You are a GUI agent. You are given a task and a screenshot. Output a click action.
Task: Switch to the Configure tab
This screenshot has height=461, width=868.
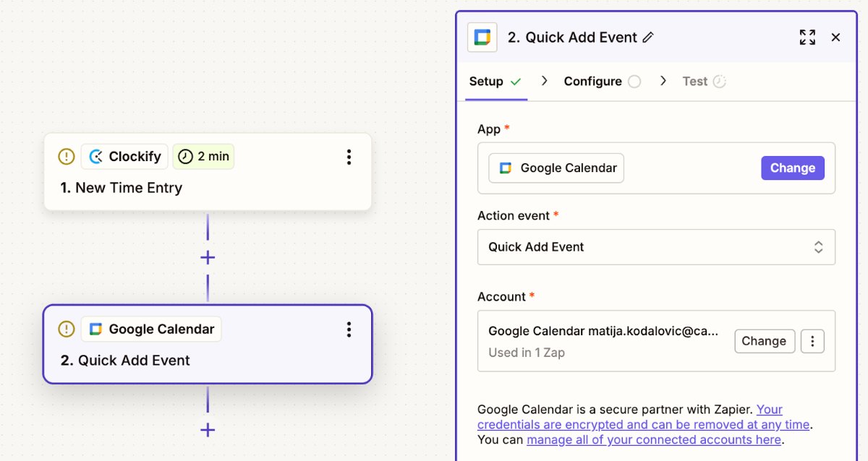[602, 82]
